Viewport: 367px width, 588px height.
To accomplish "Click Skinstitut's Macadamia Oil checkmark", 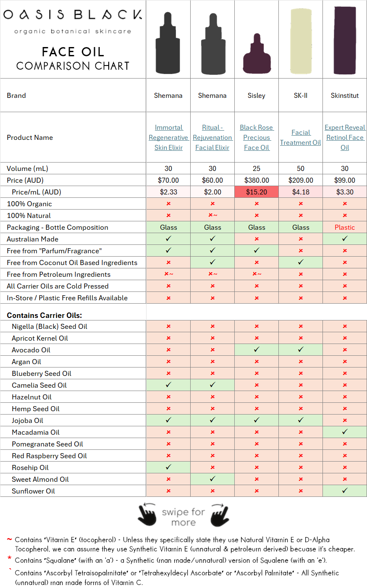I will (x=345, y=432).
